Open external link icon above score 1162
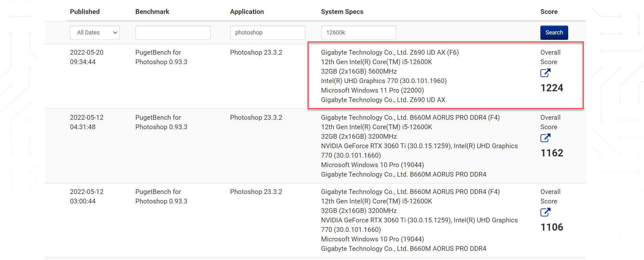Image resolution: width=644 pixels, height=260 pixels. 545,138
